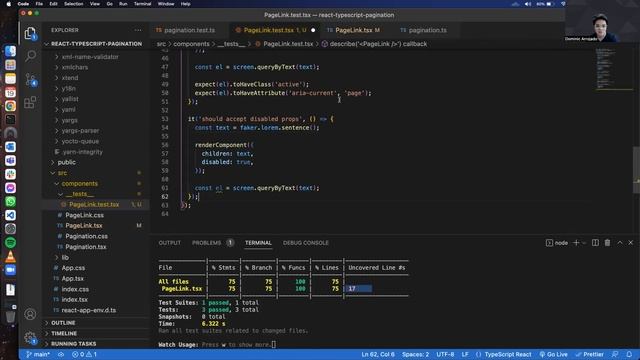Expand the lib folder
Screen dimensions: 640x360
point(96,258)
